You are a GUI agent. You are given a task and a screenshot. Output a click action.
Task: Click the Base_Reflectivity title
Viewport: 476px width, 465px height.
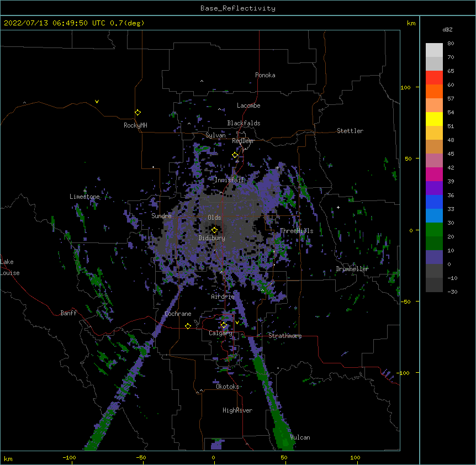238,8
